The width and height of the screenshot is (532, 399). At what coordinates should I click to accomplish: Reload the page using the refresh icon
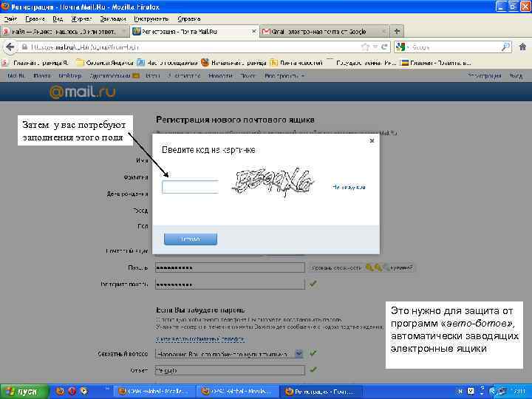(384, 47)
